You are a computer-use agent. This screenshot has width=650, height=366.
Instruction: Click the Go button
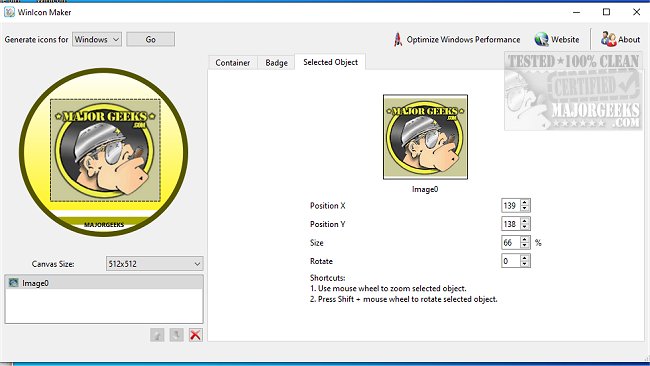150,39
